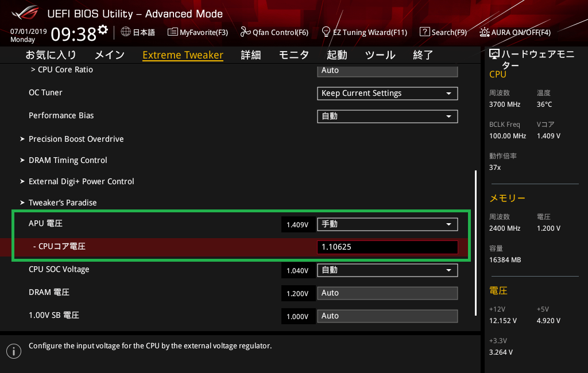Click the CPU Core Ratio Auto field
Image resolution: width=588 pixels, height=373 pixels.
[388, 71]
